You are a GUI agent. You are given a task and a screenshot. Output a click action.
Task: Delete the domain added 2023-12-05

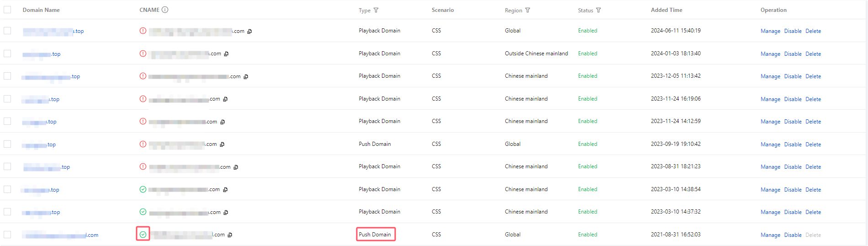tap(813, 76)
